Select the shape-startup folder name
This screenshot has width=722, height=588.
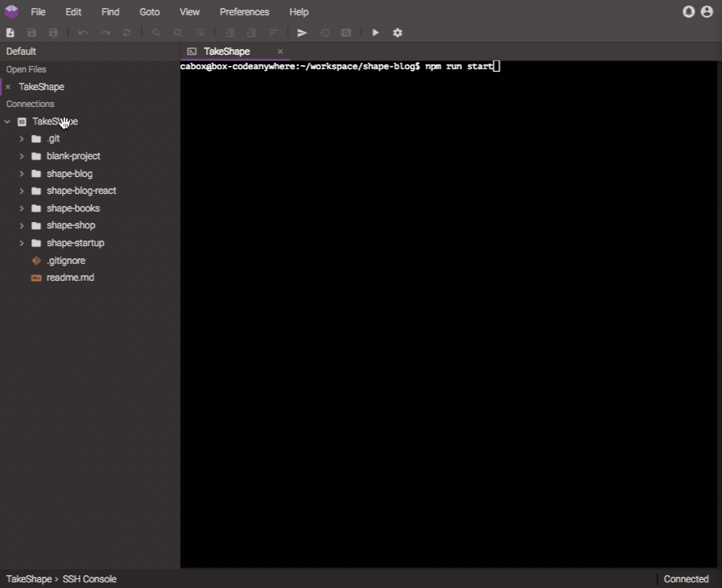tap(76, 243)
